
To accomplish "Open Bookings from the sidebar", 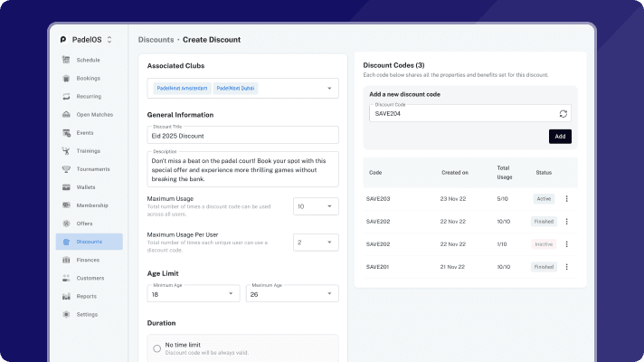I will tap(90, 78).
